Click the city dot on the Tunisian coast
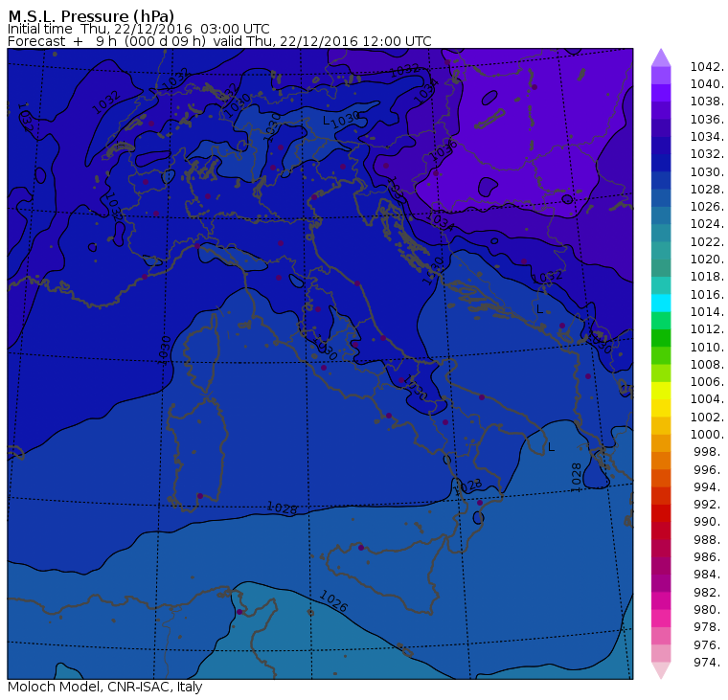The image size is (728, 700). (x=239, y=612)
